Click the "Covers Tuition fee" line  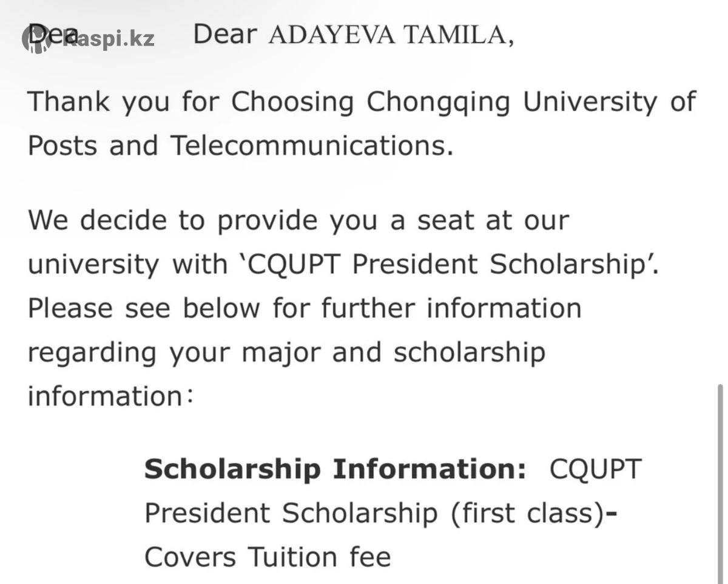(267, 557)
